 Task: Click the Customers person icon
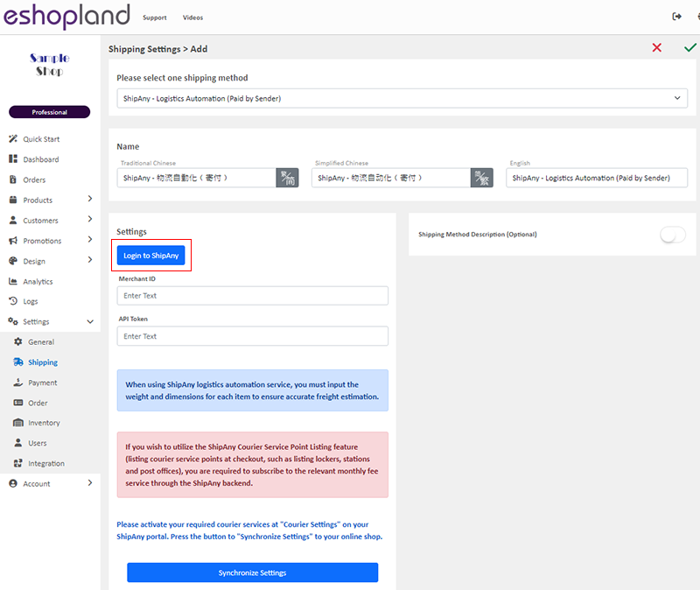pyautogui.click(x=13, y=221)
